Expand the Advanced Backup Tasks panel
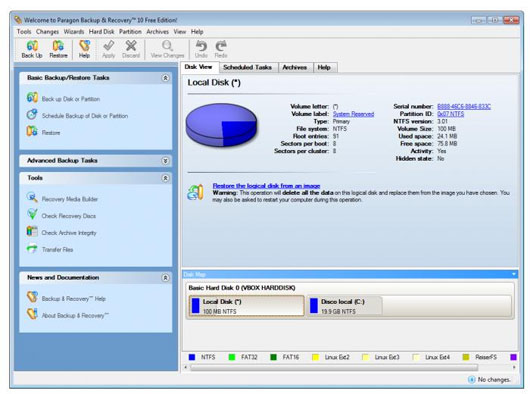Screen dimensions: 530x394 tap(165, 161)
